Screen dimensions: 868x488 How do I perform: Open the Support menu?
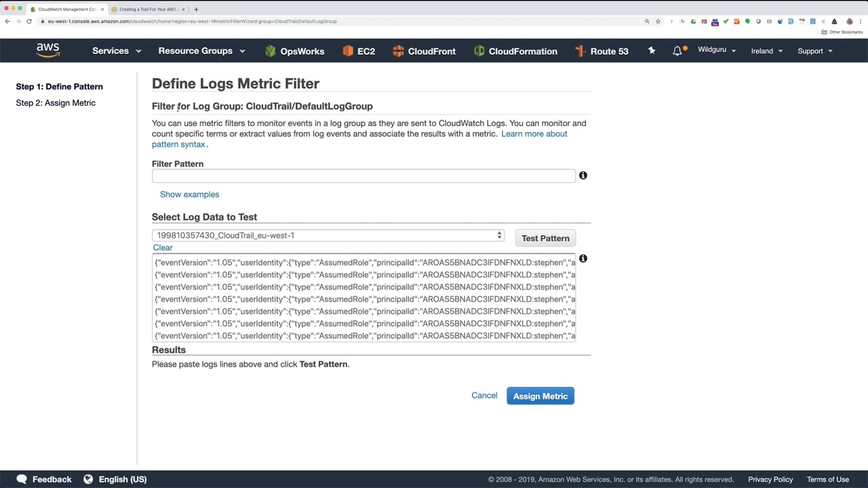(814, 51)
